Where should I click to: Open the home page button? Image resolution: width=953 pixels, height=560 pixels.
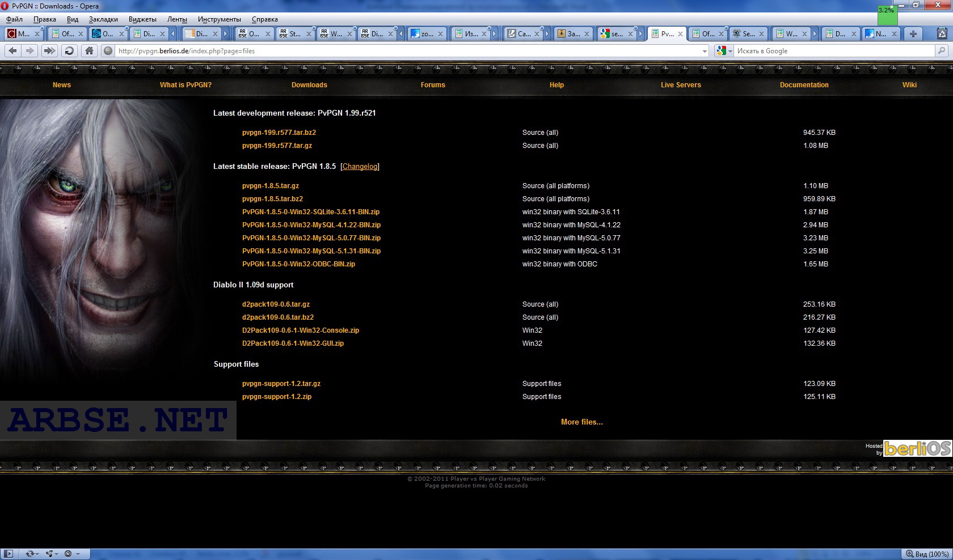[89, 50]
